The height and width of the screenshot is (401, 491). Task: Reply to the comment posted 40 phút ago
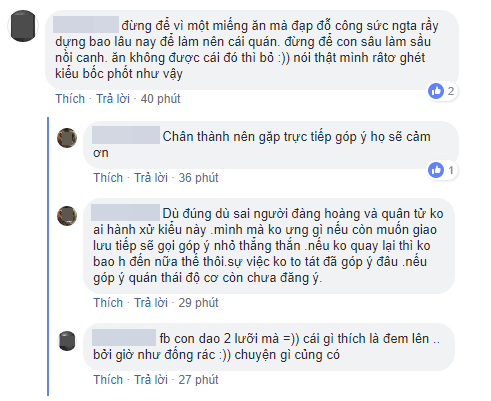tap(113, 99)
